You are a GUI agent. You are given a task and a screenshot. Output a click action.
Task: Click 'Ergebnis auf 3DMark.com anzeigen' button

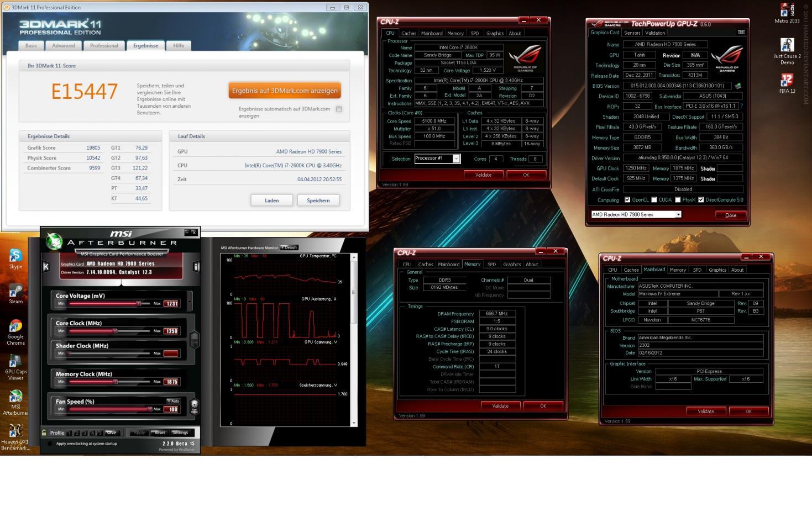[x=285, y=91]
